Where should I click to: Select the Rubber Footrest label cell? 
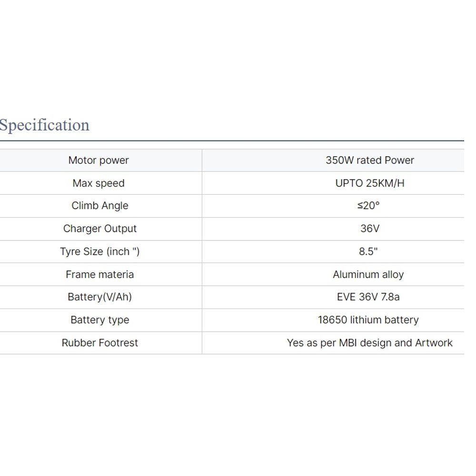(x=100, y=343)
